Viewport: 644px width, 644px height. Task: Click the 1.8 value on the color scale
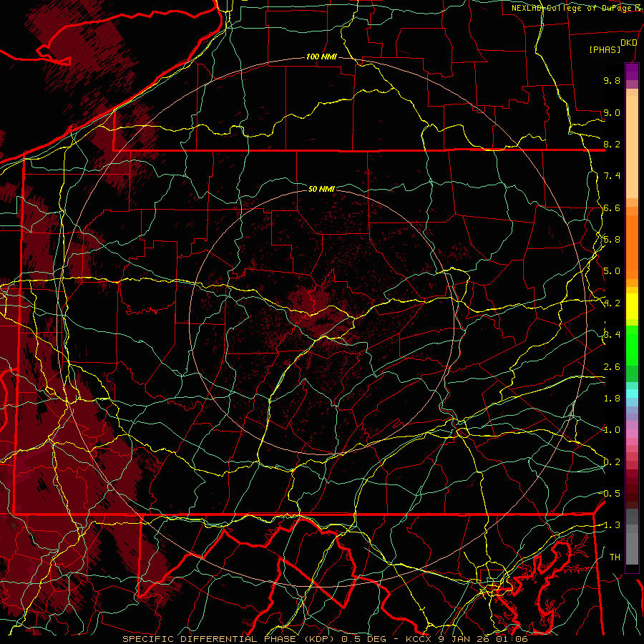click(612, 399)
